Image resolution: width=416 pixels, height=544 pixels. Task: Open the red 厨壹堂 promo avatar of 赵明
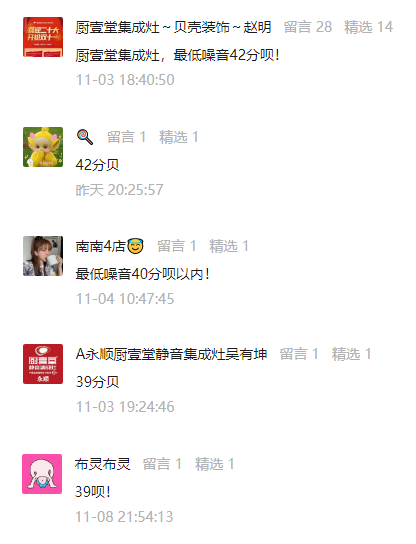point(43,37)
